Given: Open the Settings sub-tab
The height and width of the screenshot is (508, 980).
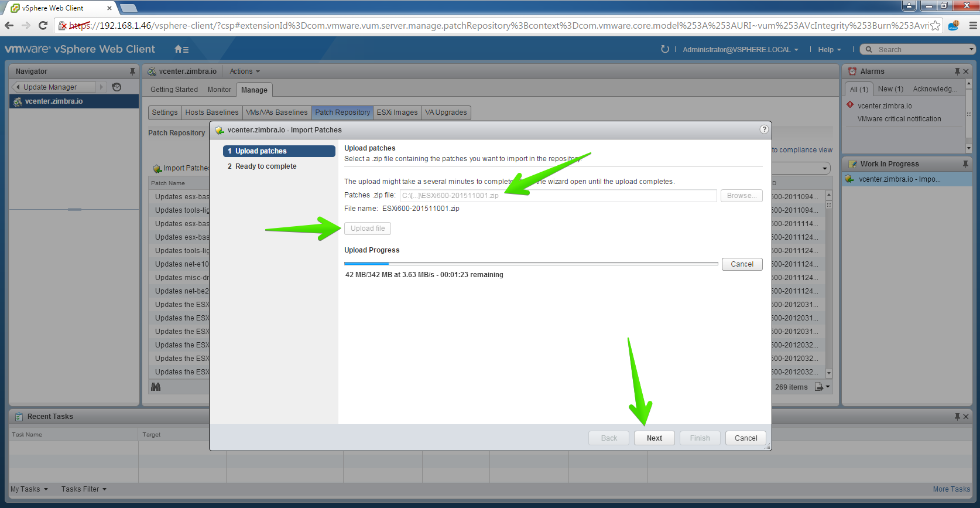Looking at the screenshot, I should [165, 112].
